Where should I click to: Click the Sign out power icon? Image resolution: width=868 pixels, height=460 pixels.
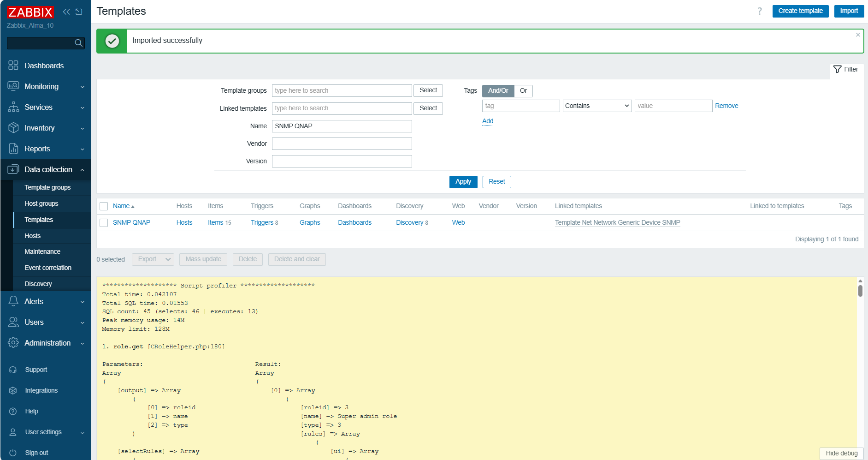(13, 453)
